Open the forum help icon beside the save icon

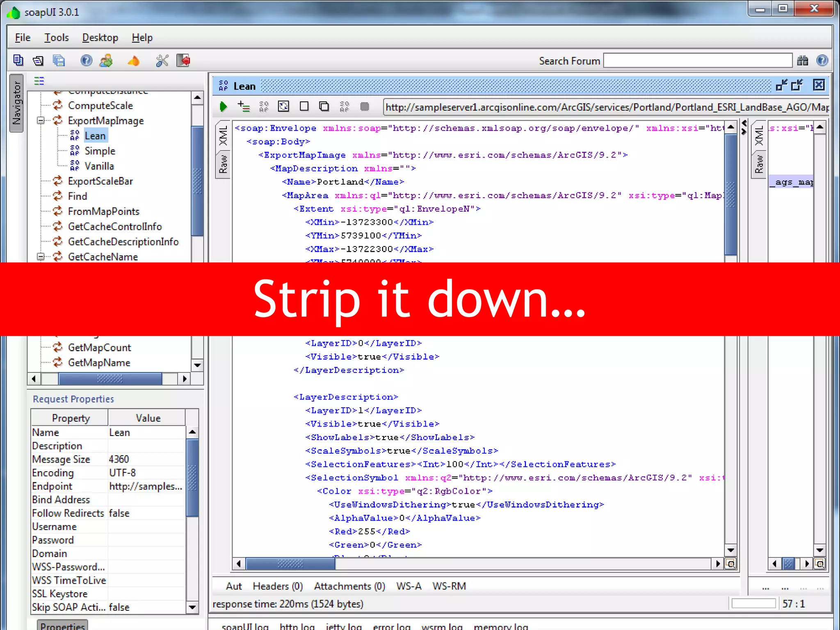pos(86,61)
